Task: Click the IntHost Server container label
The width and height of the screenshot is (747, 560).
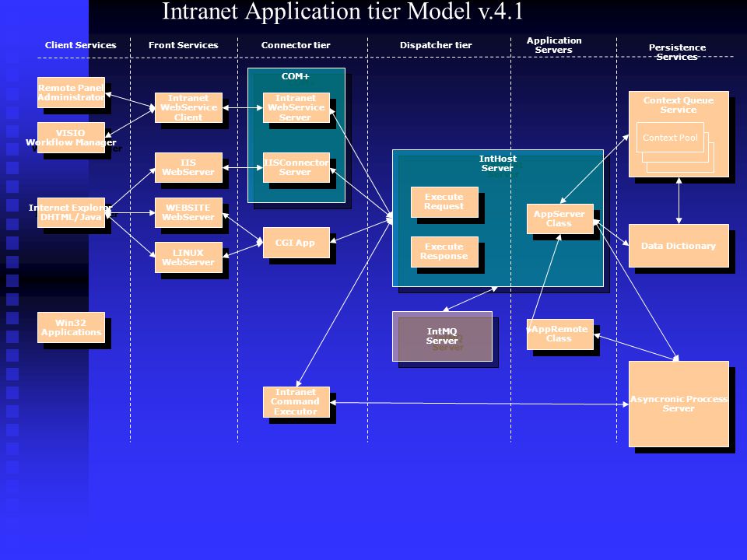Action: tap(498, 163)
